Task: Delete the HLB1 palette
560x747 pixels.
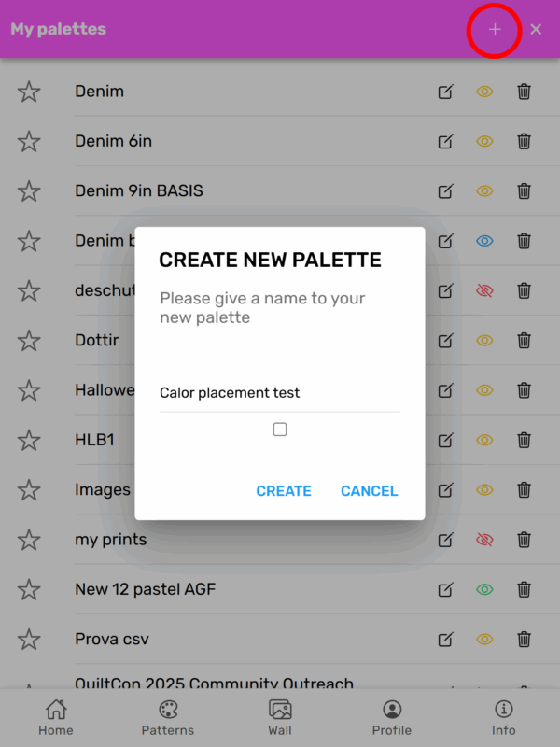Action: (525, 440)
